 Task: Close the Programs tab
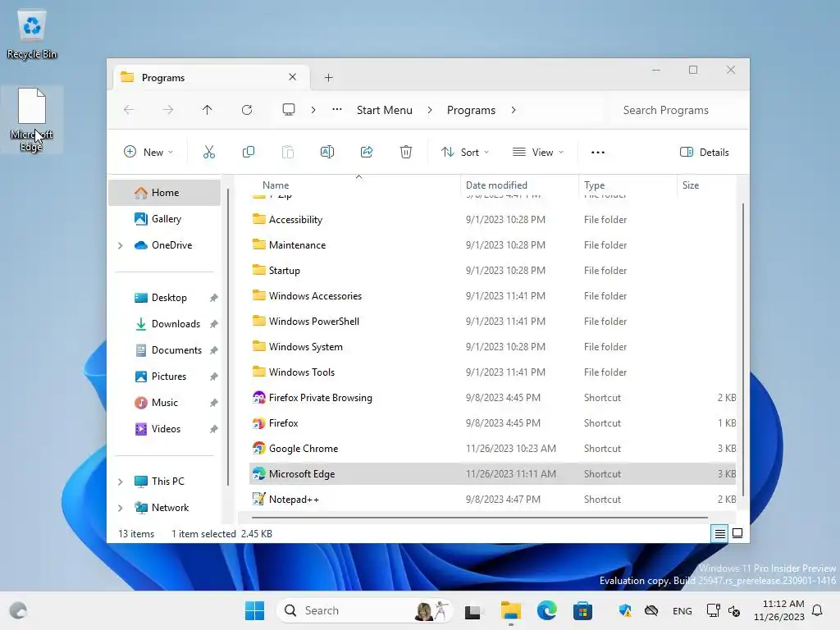293,77
